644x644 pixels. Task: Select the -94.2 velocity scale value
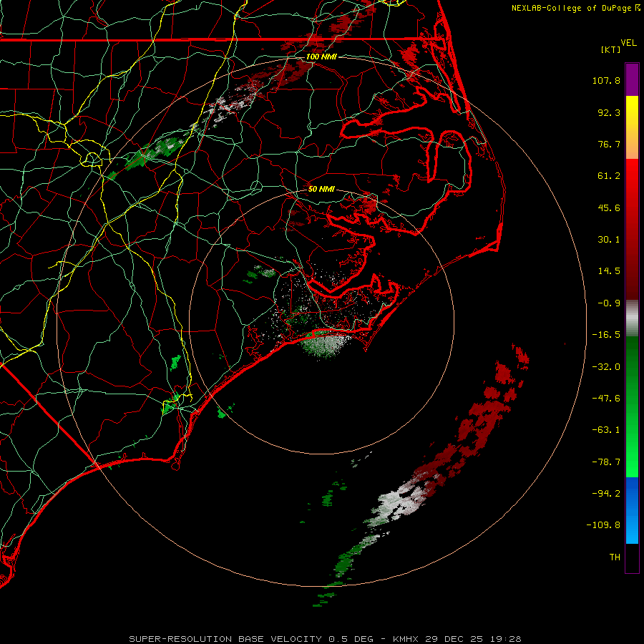point(606,493)
